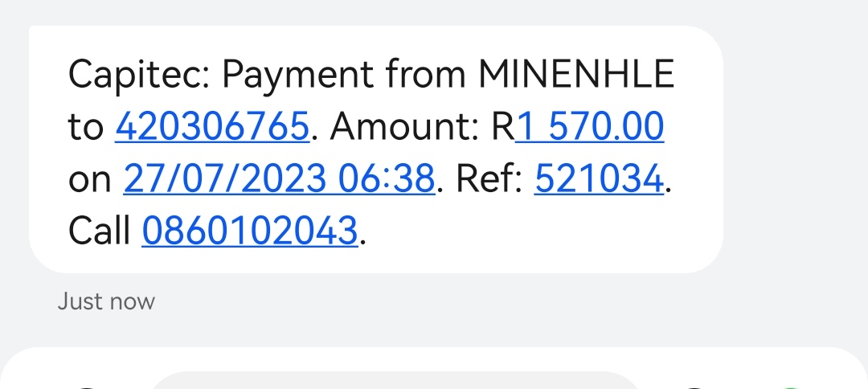Click gray gap below the timestamp
The height and width of the screenshot is (389, 868).
434,331
